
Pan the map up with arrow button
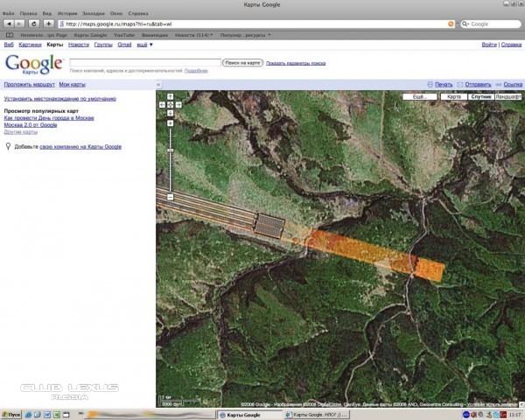point(170,96)
